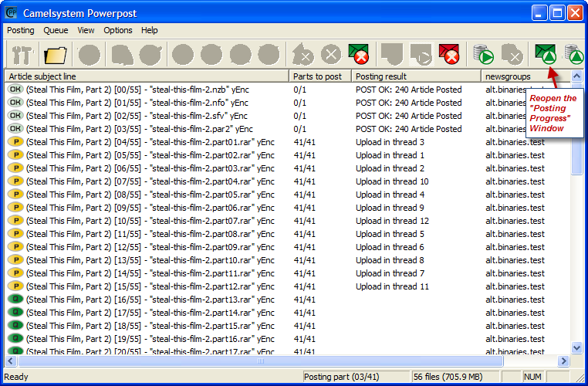This screenshot has height=386, width=588.
Task: Select the steal-this-film-2.part05.rar row subject
Action: point(150,195)
